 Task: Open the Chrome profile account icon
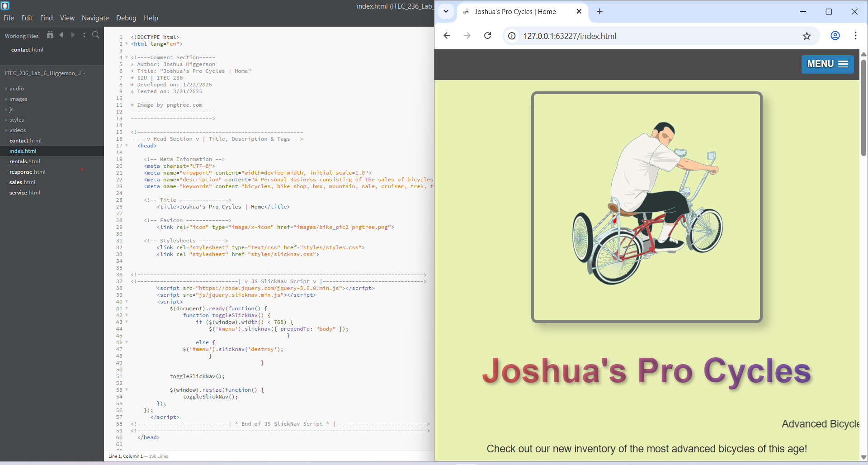pos(835,36)
